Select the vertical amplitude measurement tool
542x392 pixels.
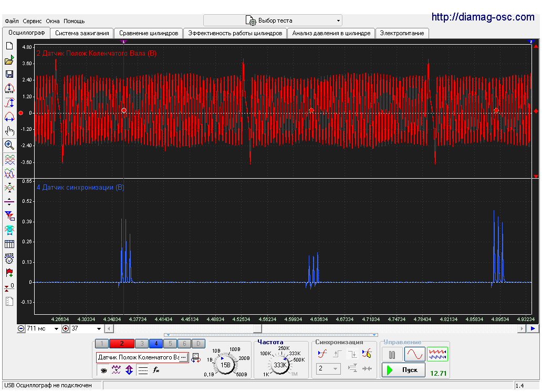9,103
